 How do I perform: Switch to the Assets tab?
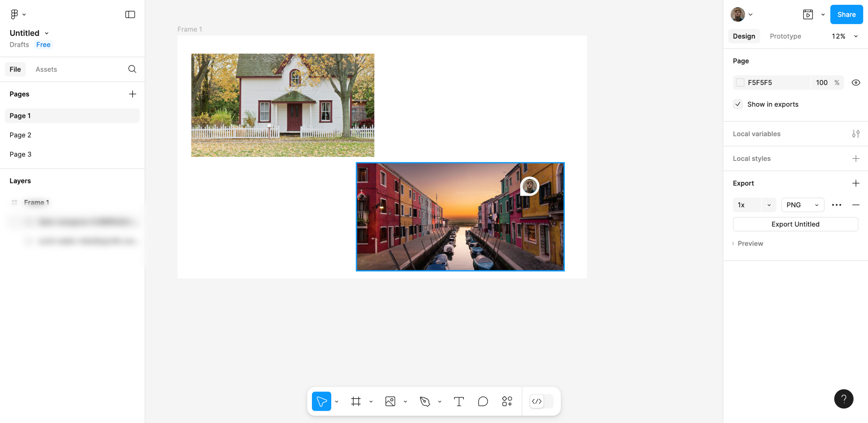click(x=46, y=69)
